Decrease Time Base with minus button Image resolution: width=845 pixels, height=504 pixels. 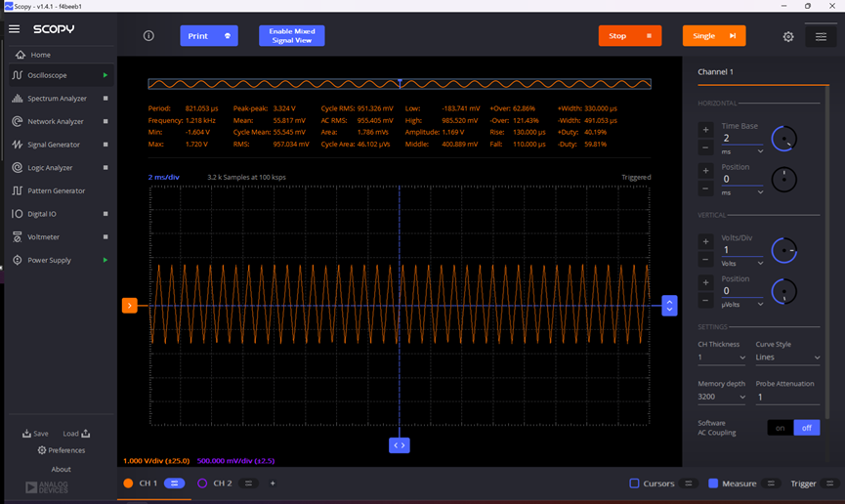(x=705, y=147)
